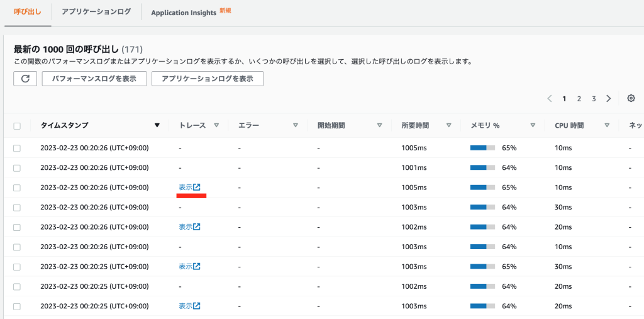This screenshot has width=644, height=319.
Task: Switch to 呼び出し tab
Action: point(28,12)
